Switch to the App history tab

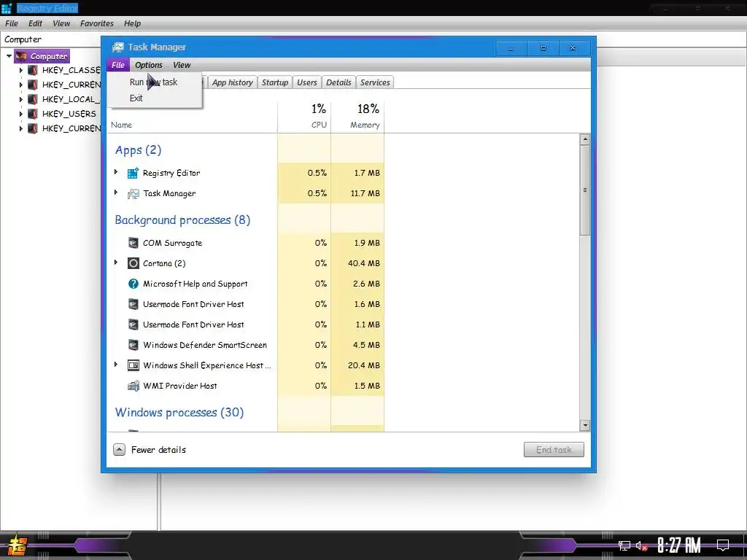(x=233, y=82)
